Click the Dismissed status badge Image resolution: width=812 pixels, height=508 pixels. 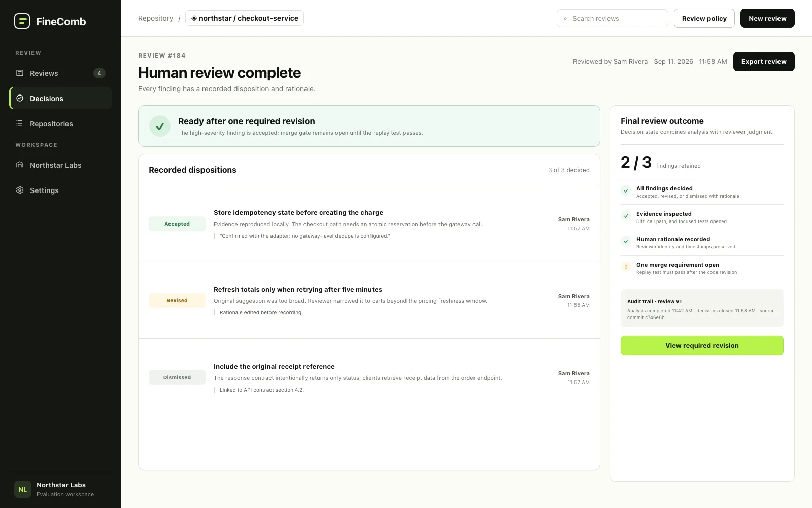(x=177, y=377)
